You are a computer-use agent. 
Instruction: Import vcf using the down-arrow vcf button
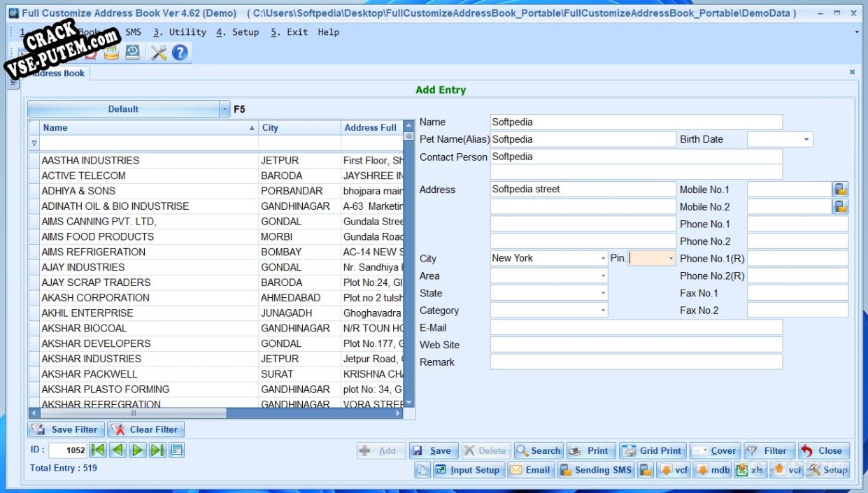(675, 471)
